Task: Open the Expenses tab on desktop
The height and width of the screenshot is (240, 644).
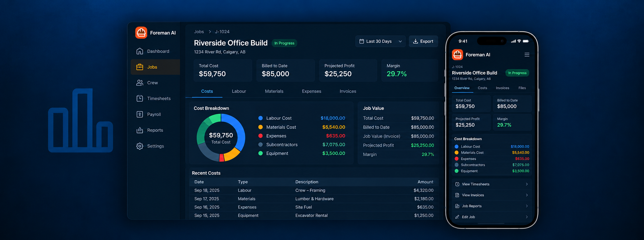Action: (x=312, y=91)
